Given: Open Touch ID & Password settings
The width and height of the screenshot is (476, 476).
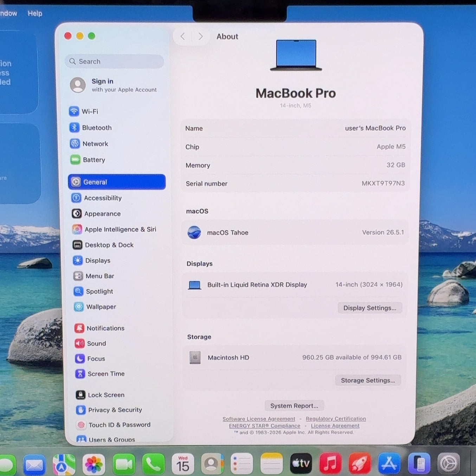Looking at the screenshot, I should (x=114, y=425).
